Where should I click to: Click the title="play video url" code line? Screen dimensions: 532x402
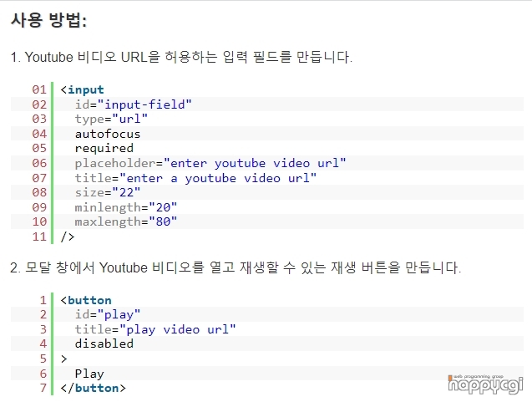click(x=155, y=329)
